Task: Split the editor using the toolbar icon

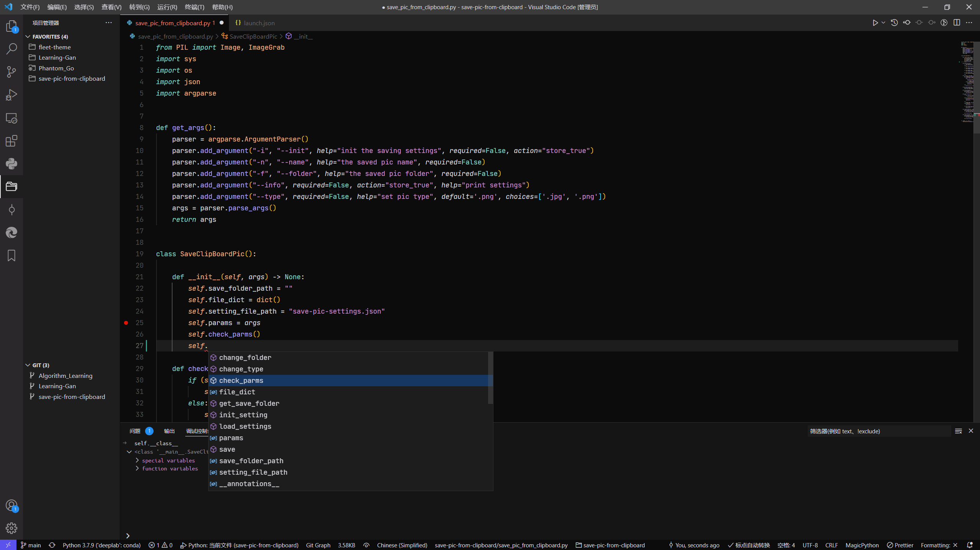Action: pyautogui.click(x=957, y=23)
